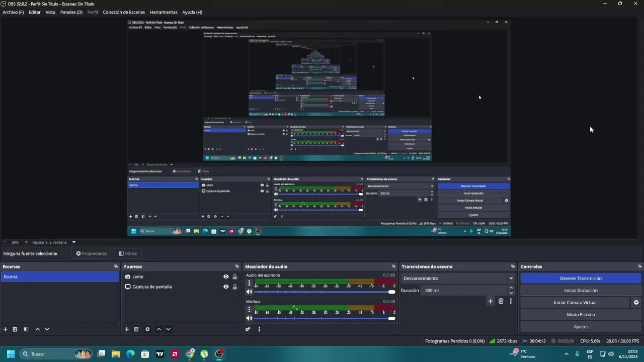The width and height of the screenshot is (644, 362).
Task: Zoom out preview with minus icon
Action: coord(5,242)
